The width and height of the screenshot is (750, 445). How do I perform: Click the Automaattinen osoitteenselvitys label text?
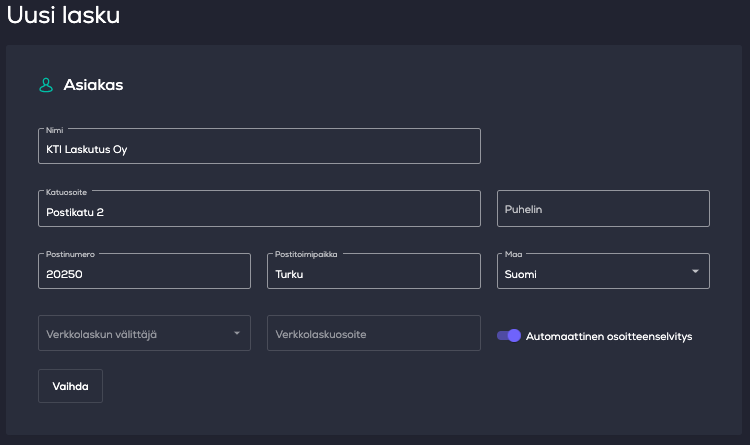[609, 336]
